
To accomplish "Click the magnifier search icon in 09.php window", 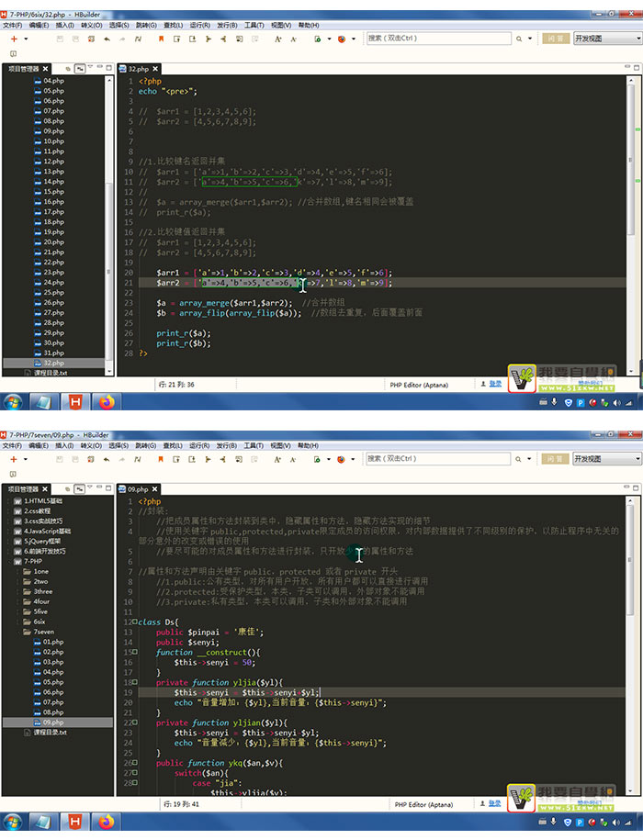I will (x=518, y=459).
